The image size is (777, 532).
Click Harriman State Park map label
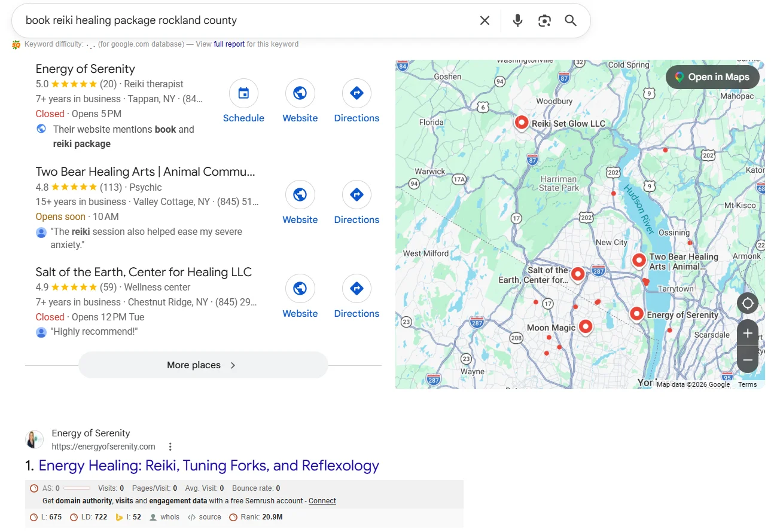[x=559, y=183]
